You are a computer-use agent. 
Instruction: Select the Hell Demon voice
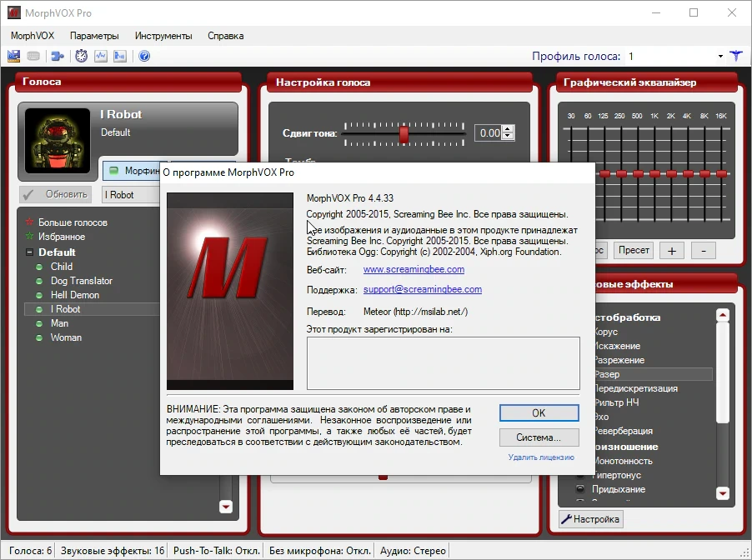[x=75, y=295]
